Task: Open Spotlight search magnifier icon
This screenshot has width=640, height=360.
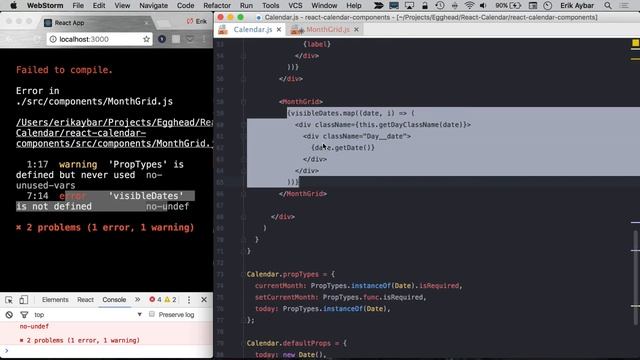Action: pos(608,5)
